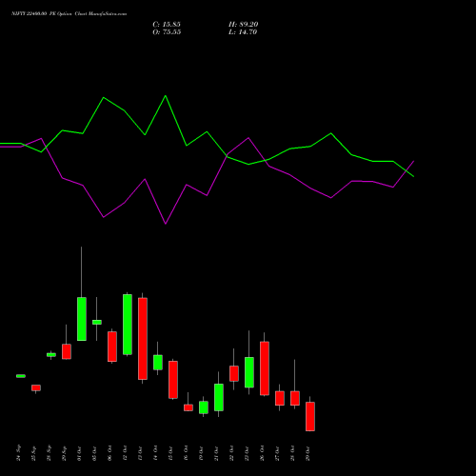
Task: Click the tall green candle above 01 Oct
Action: point(82,319)
